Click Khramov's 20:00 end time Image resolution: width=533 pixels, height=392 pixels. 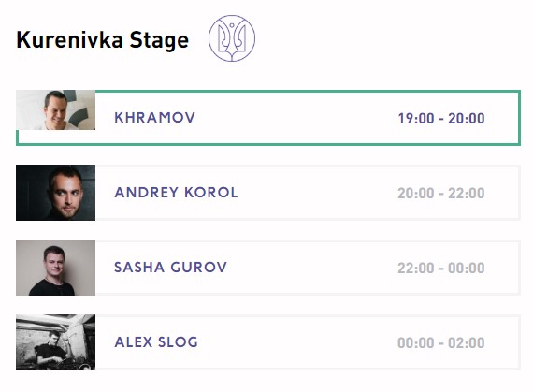click(467, 118)
